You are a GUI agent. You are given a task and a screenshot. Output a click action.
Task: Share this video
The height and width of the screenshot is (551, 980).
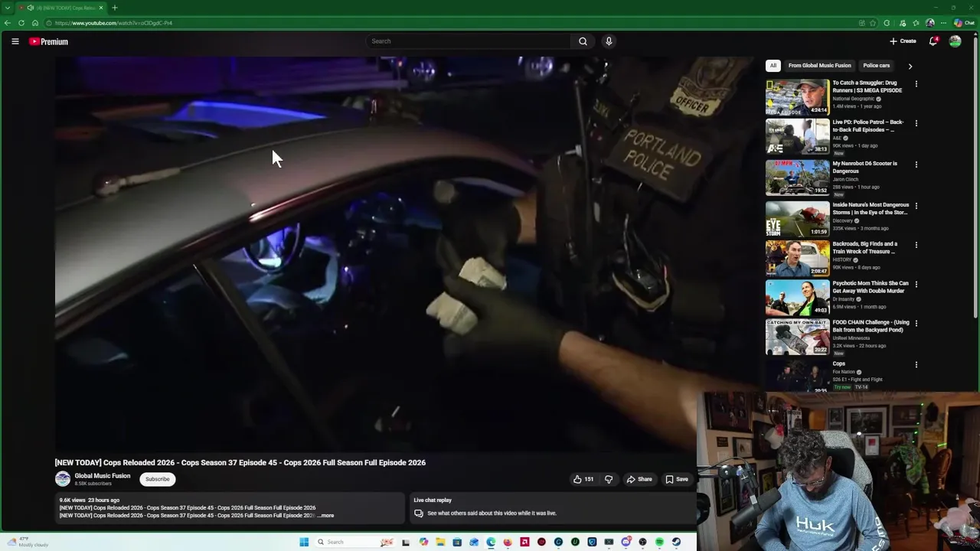(639, 479)
